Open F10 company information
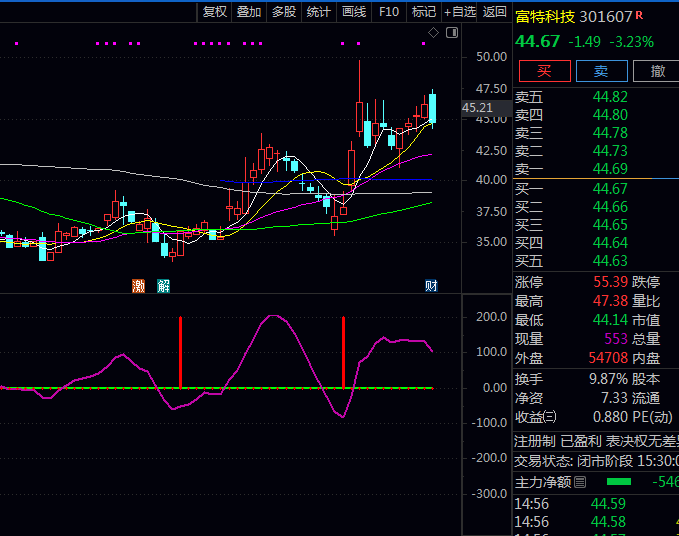Viewport: 679px width, 536px height. point(389,12)
